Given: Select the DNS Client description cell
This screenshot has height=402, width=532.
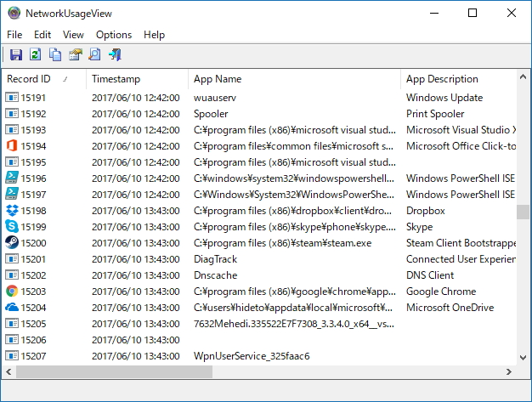Looking at the screenshot, I should click(430, 275).
